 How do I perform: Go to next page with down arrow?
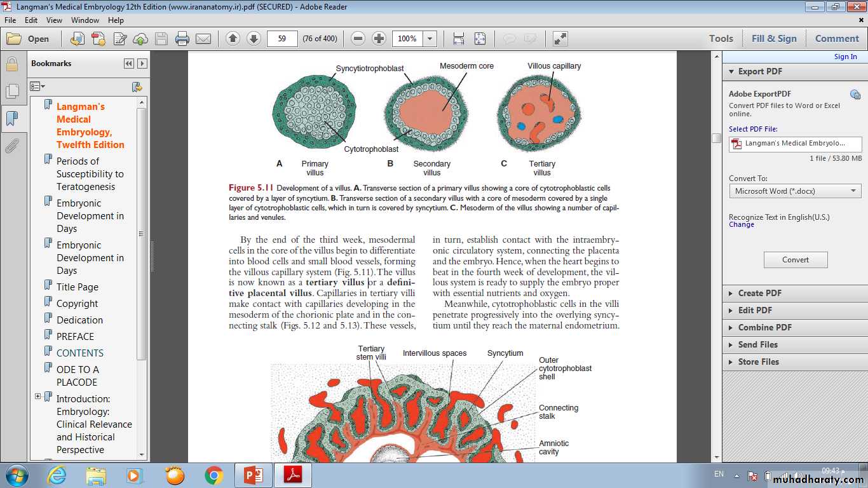pyautogui.click(x=254, y=39)
